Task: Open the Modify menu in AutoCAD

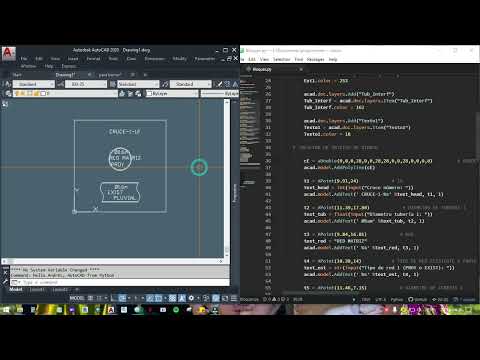Action: click(x=179, y=59)
